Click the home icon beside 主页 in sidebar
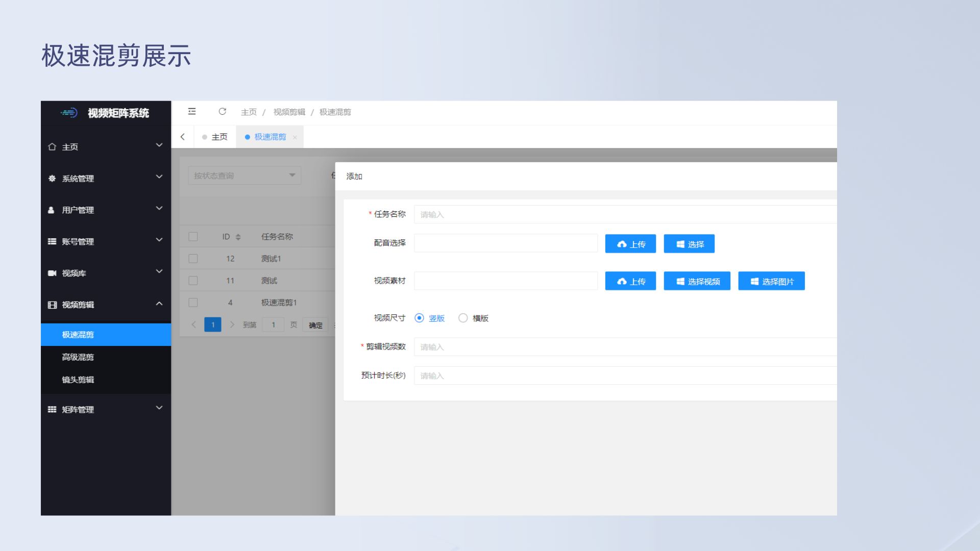The height and width of the screenshot is (551, 980). click(52, 147)
